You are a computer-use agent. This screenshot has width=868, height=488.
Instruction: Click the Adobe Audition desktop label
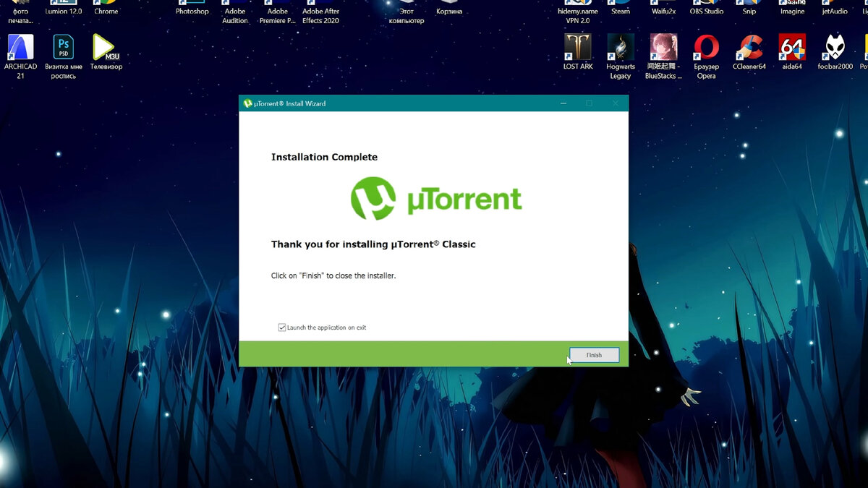point(235,16)
